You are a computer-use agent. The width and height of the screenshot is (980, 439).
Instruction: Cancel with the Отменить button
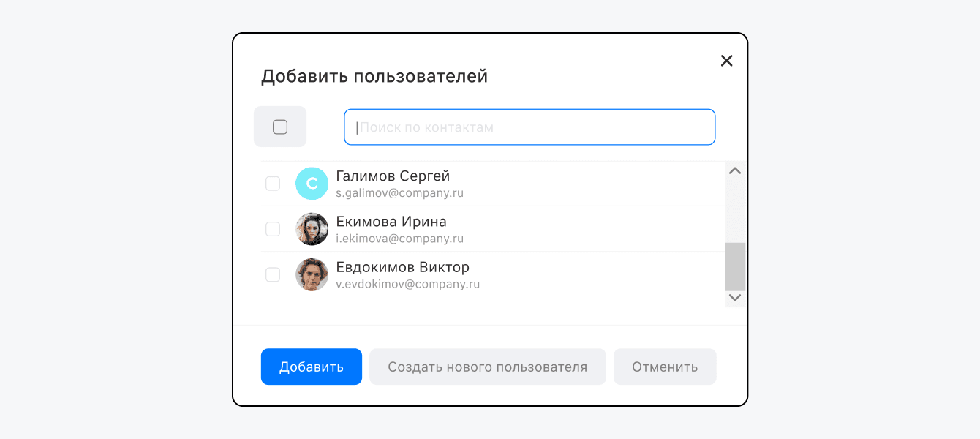[665, 367]
